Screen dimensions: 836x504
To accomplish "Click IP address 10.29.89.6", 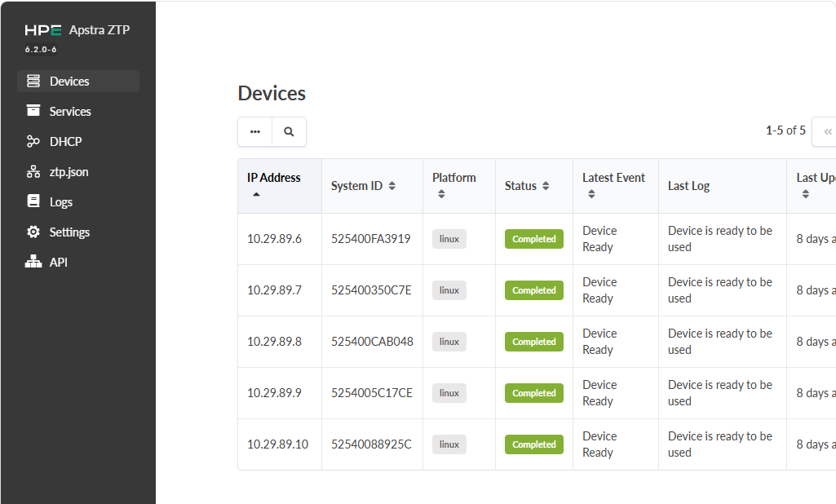I will pos(274,239).
